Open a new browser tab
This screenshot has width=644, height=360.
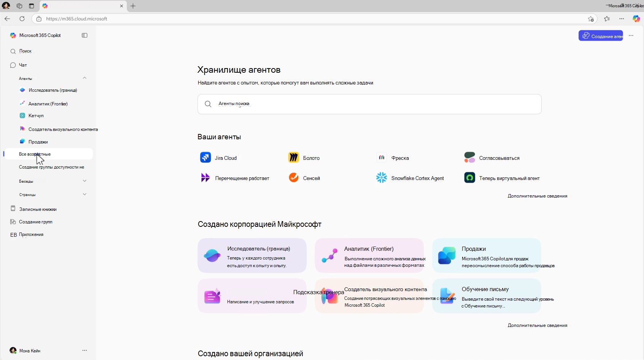[133, 6]
